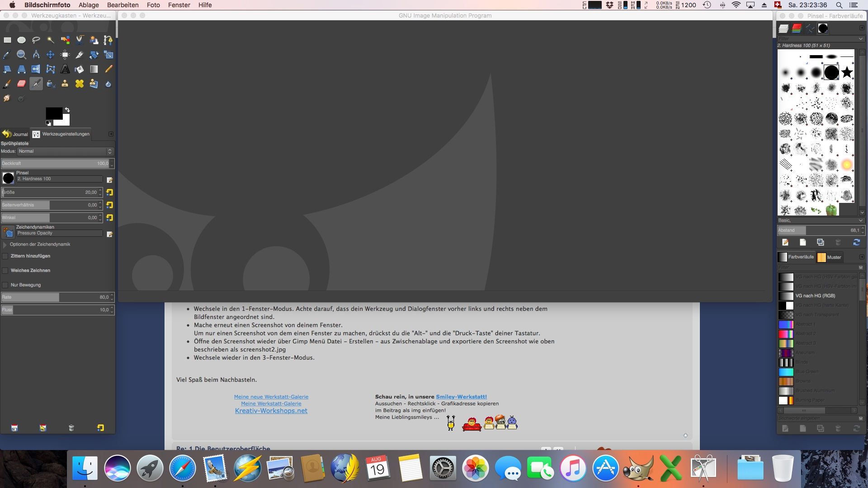Adjust the Deckkraft opacity slider
This screenshot has height=488, width=868.
54,164
